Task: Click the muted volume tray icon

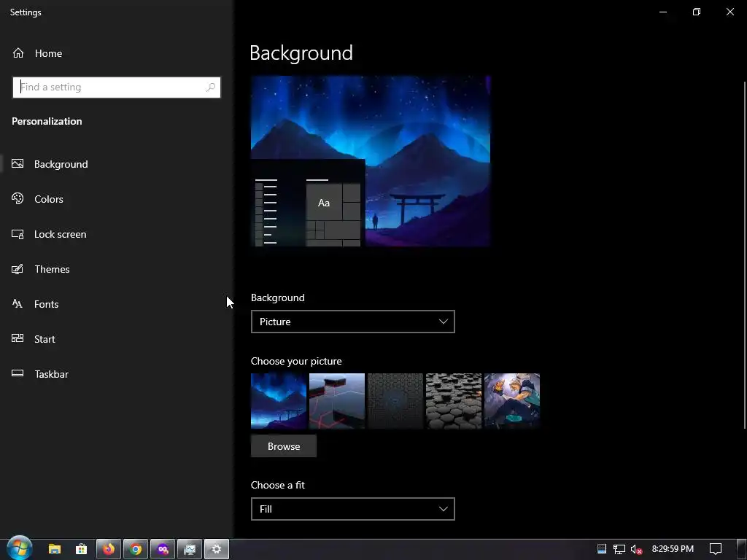Action: [x=636, y=550]
